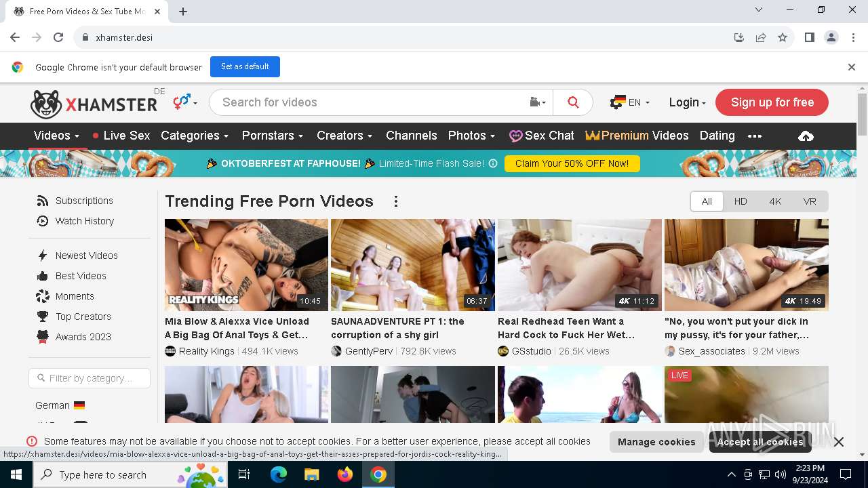Close the cookie notice bar
Screen dimensions: 868x488
pyautogui.click(x=839, y=442)
